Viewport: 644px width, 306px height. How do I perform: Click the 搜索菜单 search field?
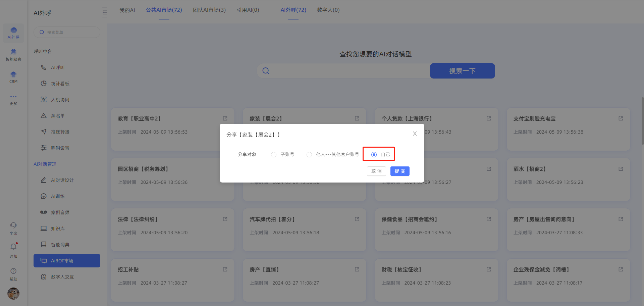click(x=67, y=32)
